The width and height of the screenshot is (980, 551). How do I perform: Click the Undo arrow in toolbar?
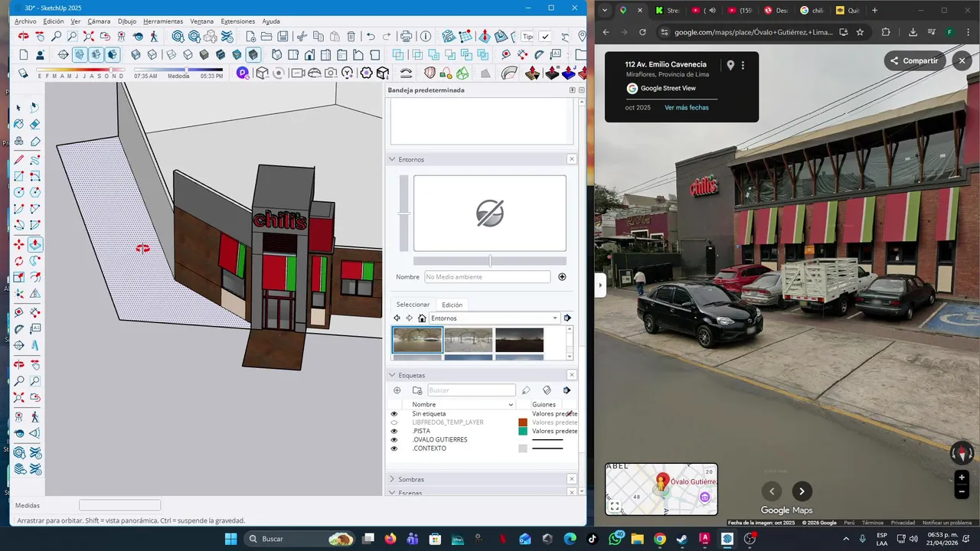tap(371, 36)
